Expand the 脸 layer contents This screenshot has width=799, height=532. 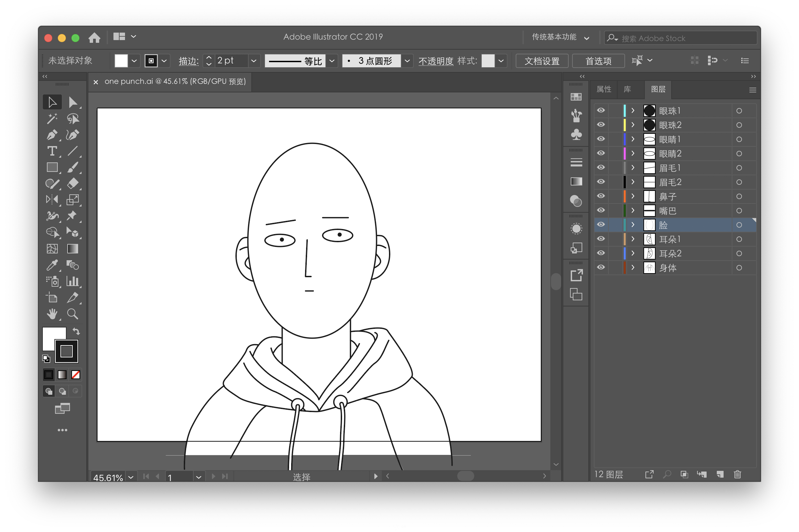click(x=633, y=225)
